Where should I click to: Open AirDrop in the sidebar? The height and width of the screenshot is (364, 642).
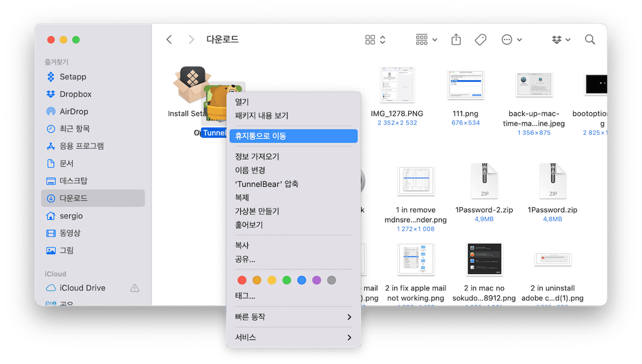tap(92, 112)
